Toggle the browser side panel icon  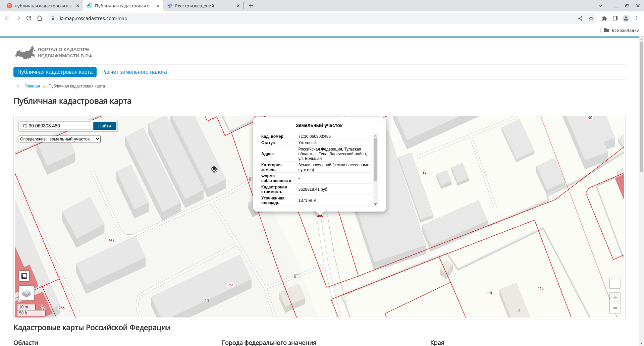[x=615, y=18]
